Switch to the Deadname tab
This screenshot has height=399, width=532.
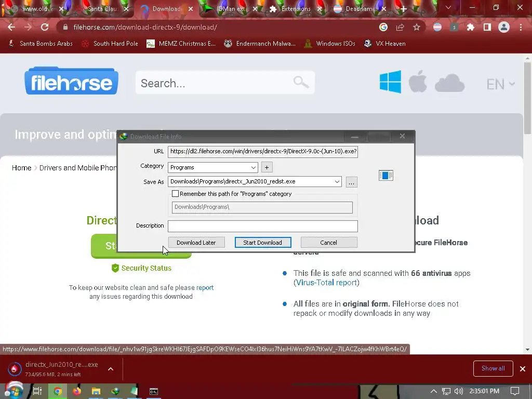[360, 8]
